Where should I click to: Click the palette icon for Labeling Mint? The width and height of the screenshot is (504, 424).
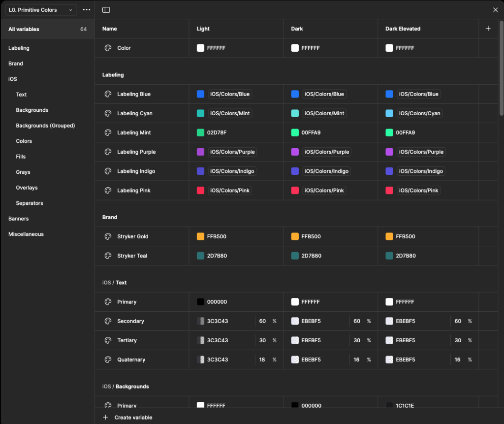(108, 132)
